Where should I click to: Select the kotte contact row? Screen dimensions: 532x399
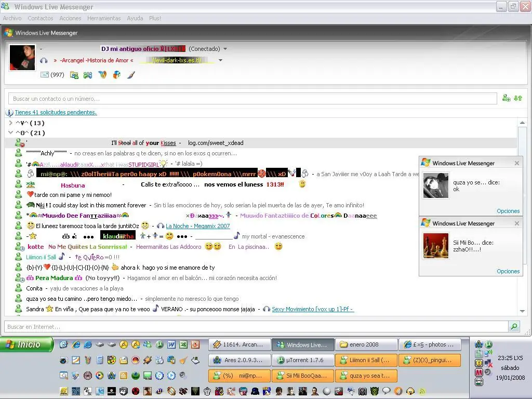click(x=212, y=247)
